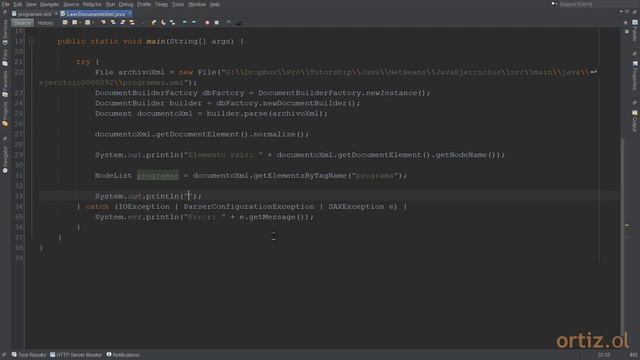The height and width of the screenshot is (360, 640).
Task: Collapse the main method code fold
Action: (x=32, y=41)
